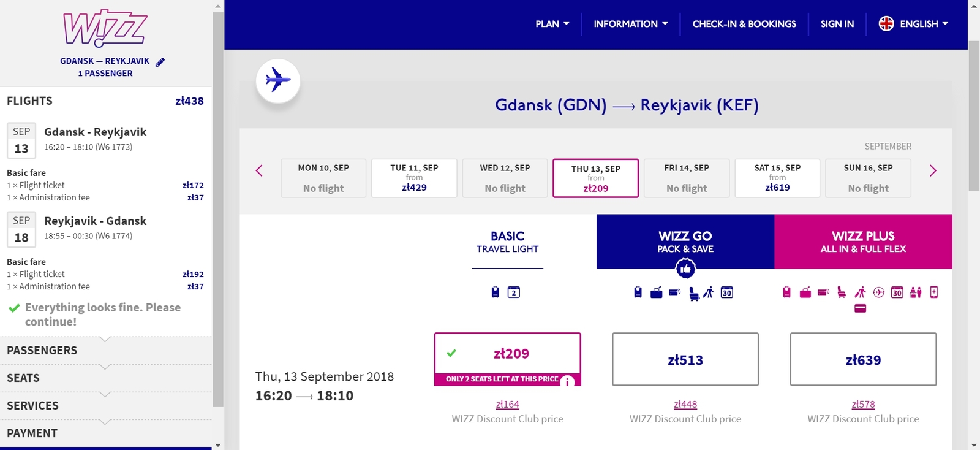The width and height of the screenshot is (980, 450).
Task: Click the UK flag language icon
Action: [886, 23]
